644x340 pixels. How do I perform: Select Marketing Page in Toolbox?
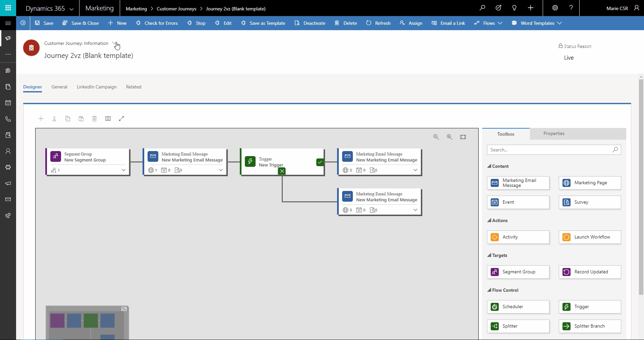tap(590, 183)
